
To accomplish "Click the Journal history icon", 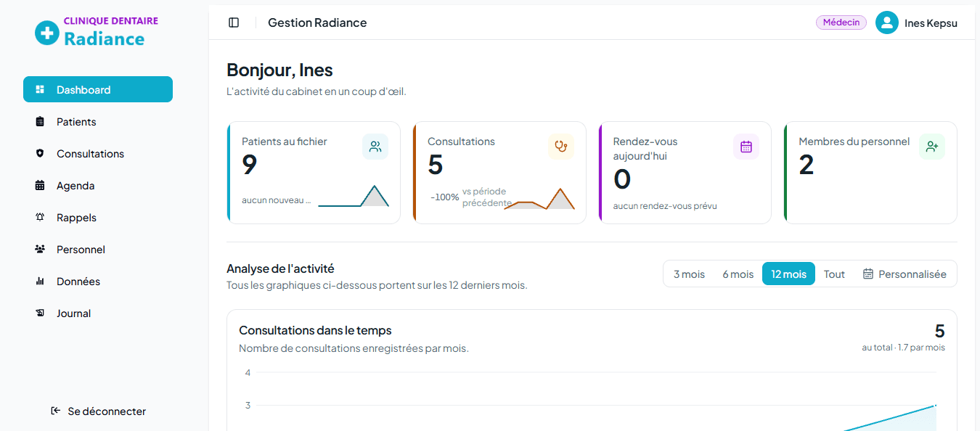I will pyautogui.click(x=40, y=313).
